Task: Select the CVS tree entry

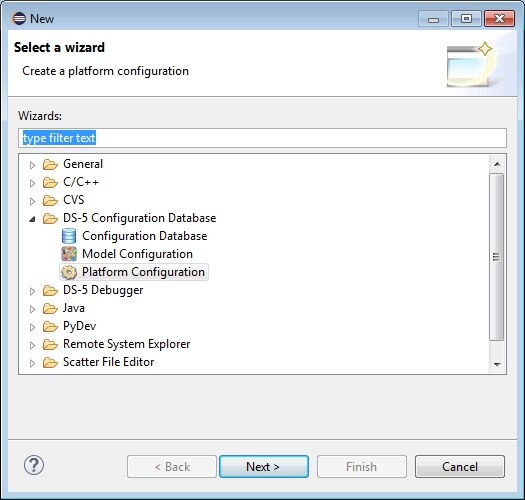Action: pos(73,200)
